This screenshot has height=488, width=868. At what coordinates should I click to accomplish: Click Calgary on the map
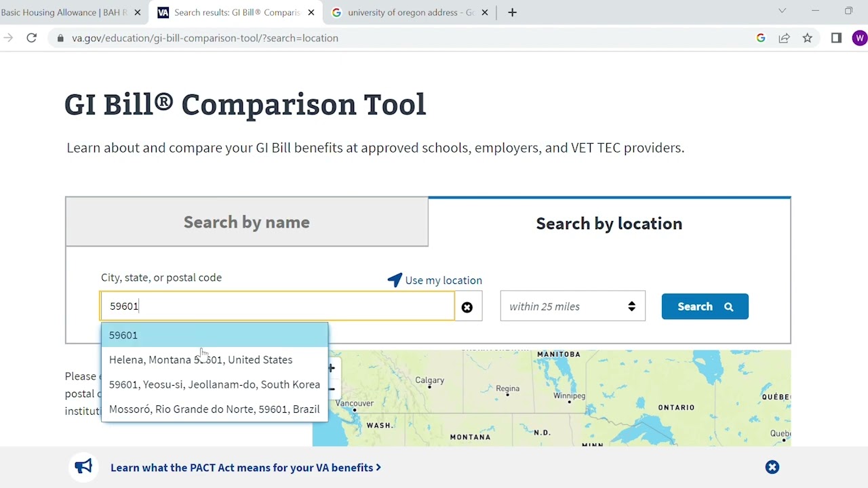coord(429,380)
